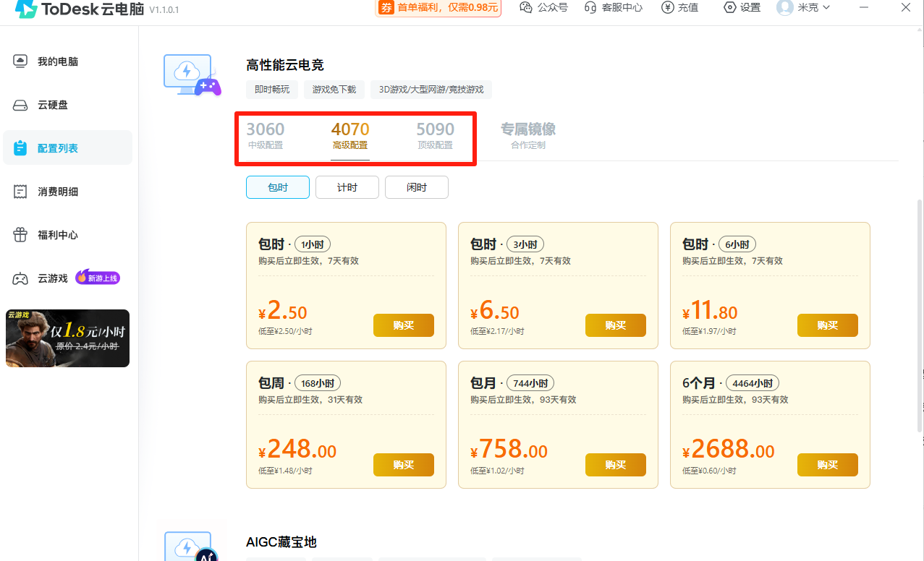
Task: Click the AIGC藏宝地 heading
Action: [281, 542]
